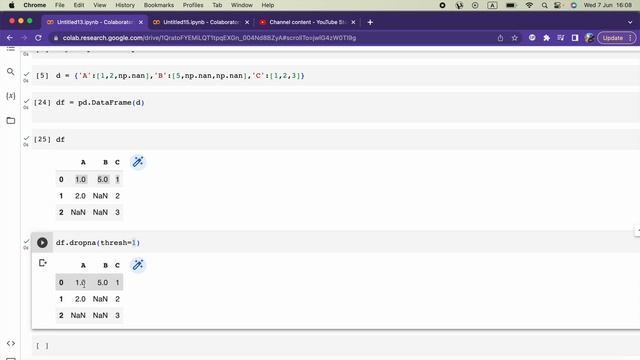Open Spotlight search in menu bar
This screenshot has width=640, height=360.
(544, 5)
